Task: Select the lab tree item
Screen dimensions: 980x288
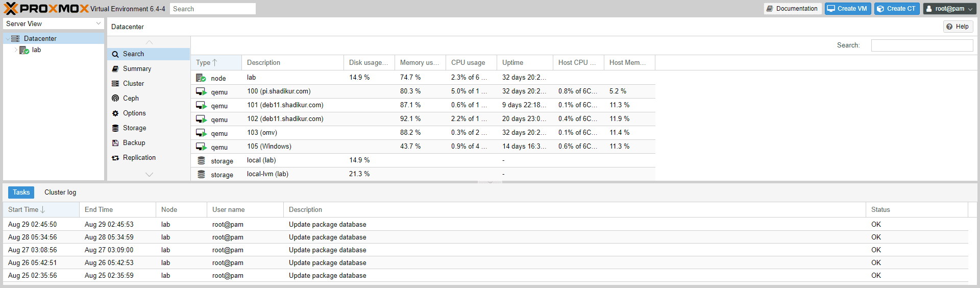Action: [54, 50]
